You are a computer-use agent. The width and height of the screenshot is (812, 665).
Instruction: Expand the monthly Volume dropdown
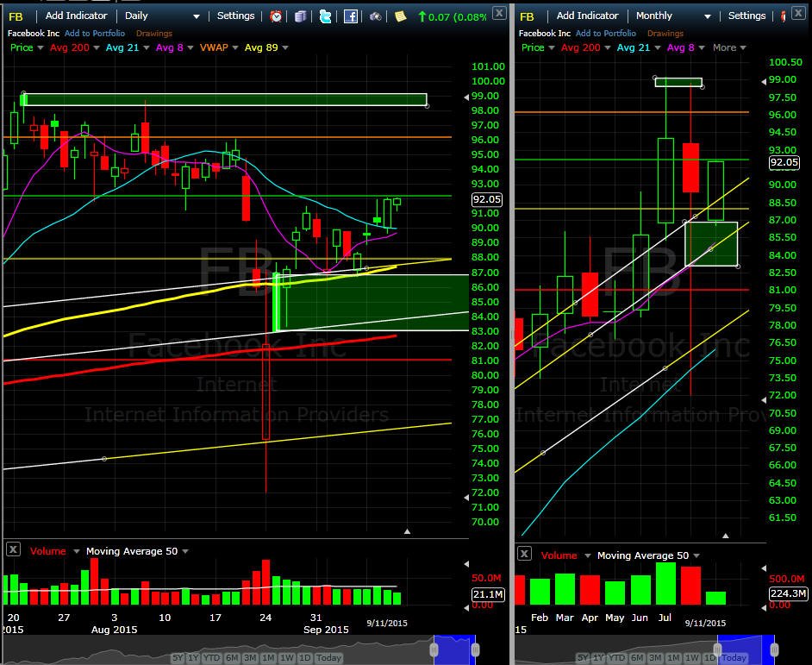587,555
